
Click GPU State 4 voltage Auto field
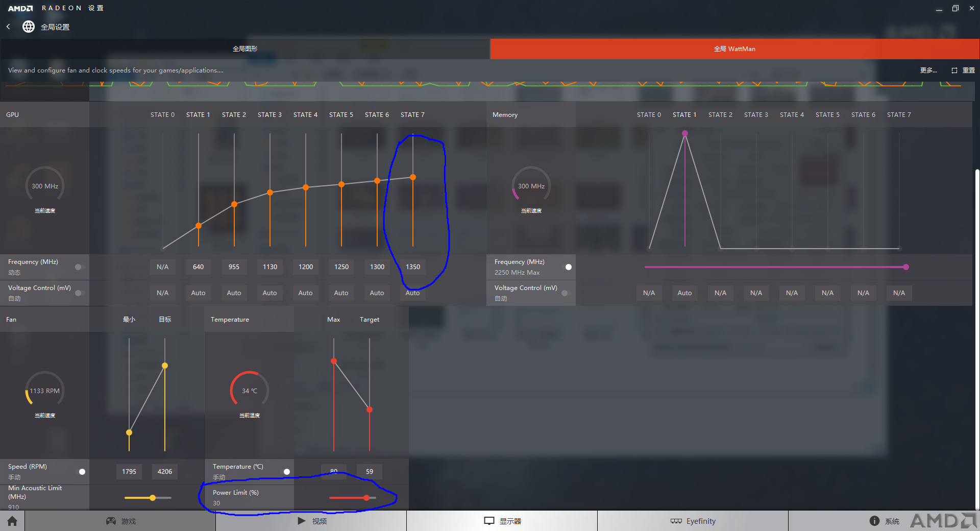pyautogui.click(x=306, y=293)
